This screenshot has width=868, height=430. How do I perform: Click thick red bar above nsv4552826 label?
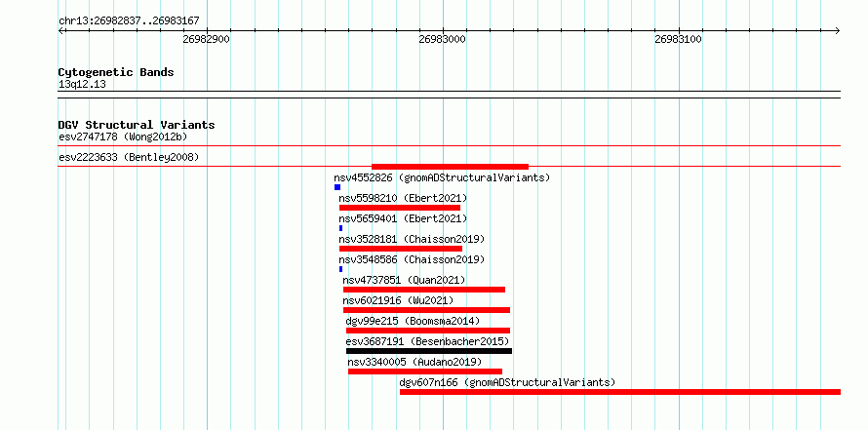point(450,167)
